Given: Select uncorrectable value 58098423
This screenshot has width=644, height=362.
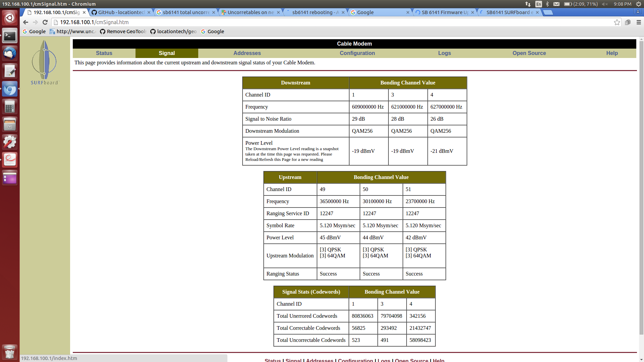Looking at the screenshot, I should click(x=420, y=340).
